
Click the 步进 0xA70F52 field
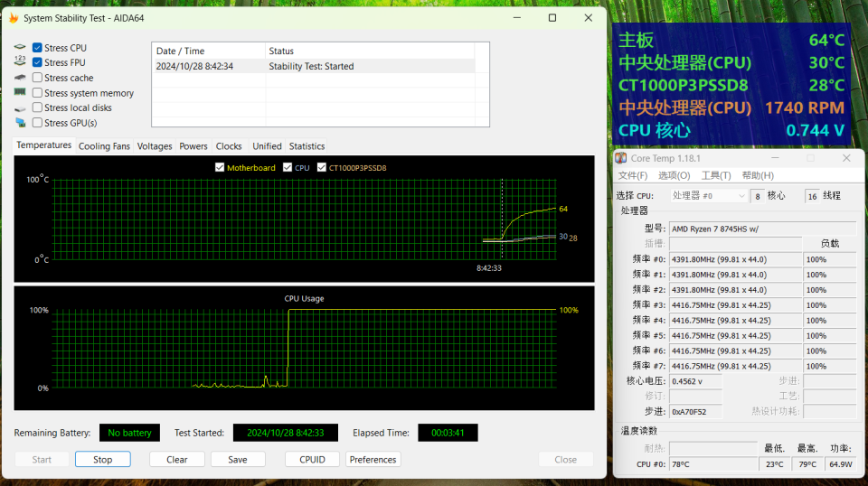click(x=696, y=412)
